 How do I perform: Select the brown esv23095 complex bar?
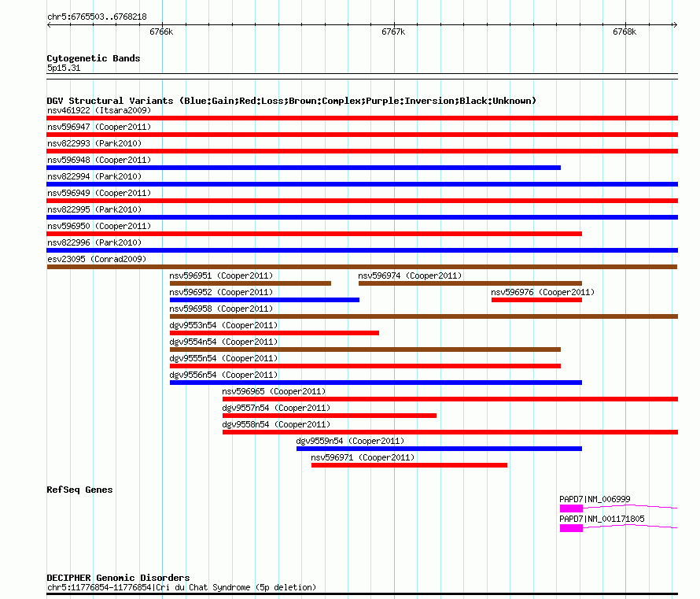(x=362, y=267)
